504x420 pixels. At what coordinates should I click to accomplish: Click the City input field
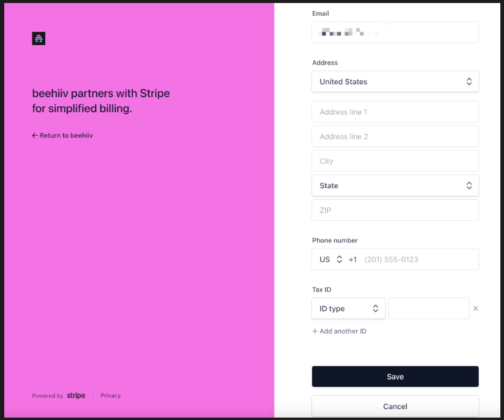pos(395,161)
